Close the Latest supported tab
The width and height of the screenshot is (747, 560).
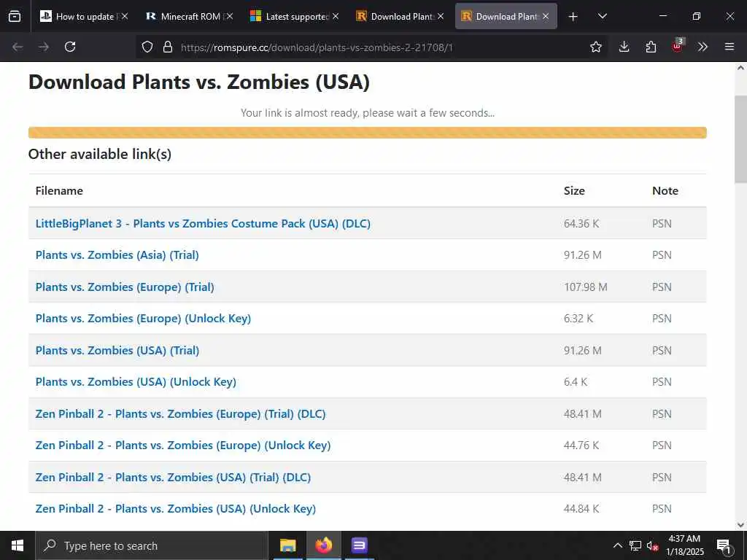[x=336, y=16]
